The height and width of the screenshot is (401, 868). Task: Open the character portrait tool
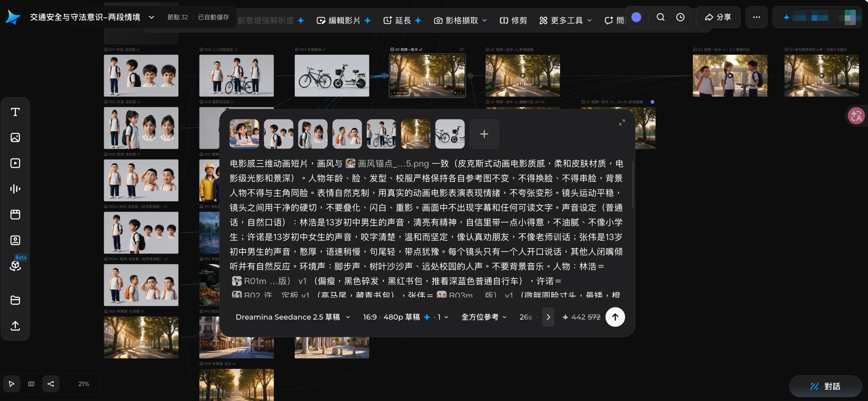coord(15,240)
